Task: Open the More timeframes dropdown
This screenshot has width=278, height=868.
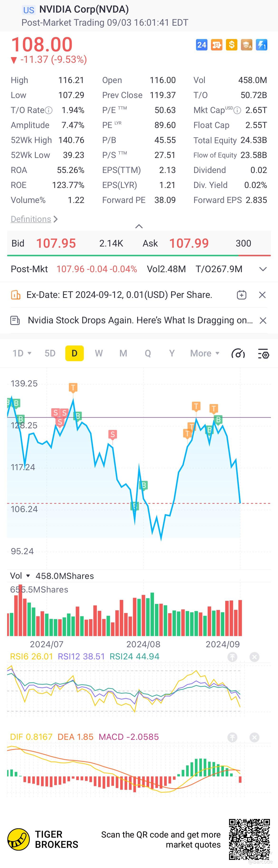Action: tap(205, 353)
